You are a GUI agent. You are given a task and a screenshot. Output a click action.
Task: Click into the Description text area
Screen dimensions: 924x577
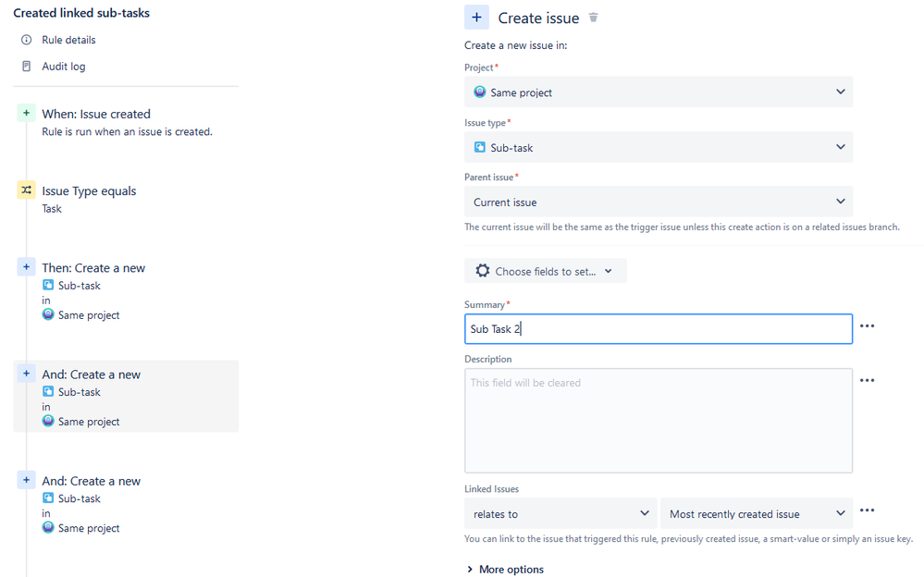point(658,421)
